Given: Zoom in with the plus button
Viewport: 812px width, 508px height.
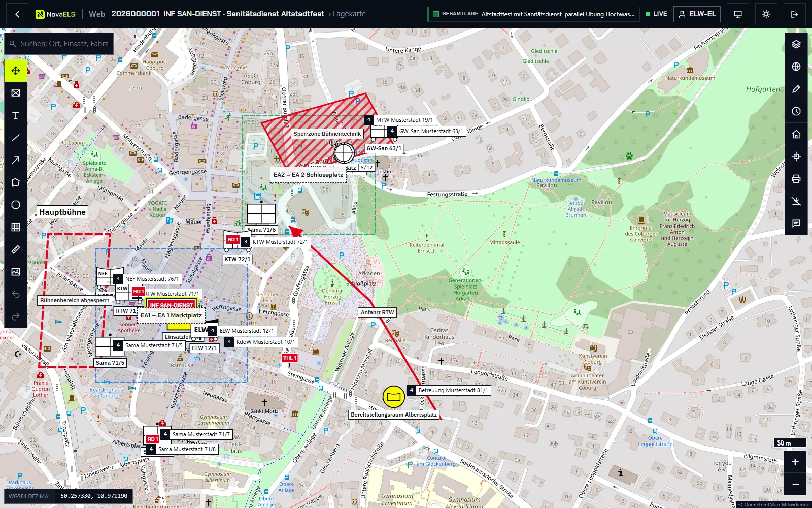Looking at the screenshot, I should pyautogui.click(x=795, y=462).
